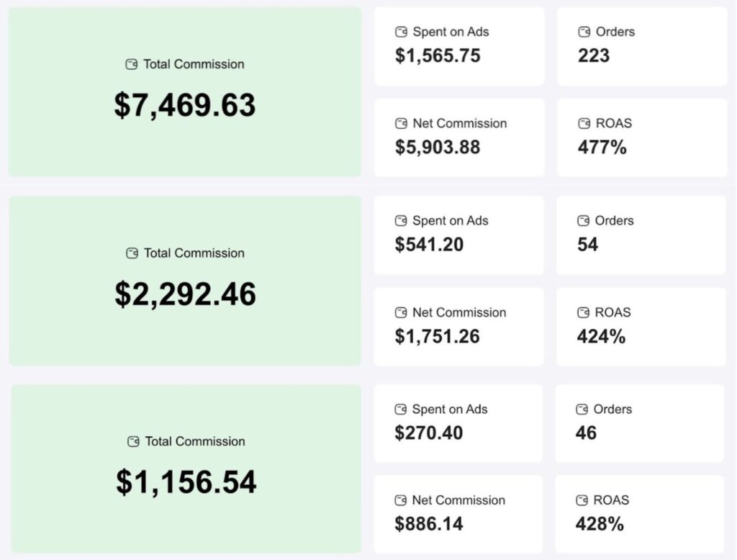Tap wallet icon by Net Commission above $5,903.88
Screen dimensions: 737x560
401,124
